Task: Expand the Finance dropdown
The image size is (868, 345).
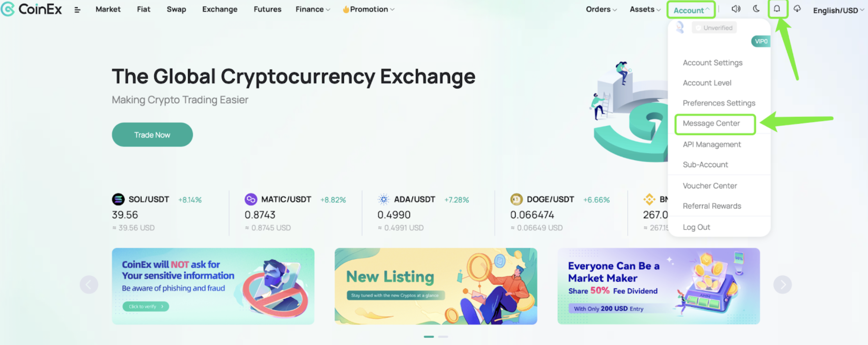Action: pyautogui.click(x=313, y=9)
